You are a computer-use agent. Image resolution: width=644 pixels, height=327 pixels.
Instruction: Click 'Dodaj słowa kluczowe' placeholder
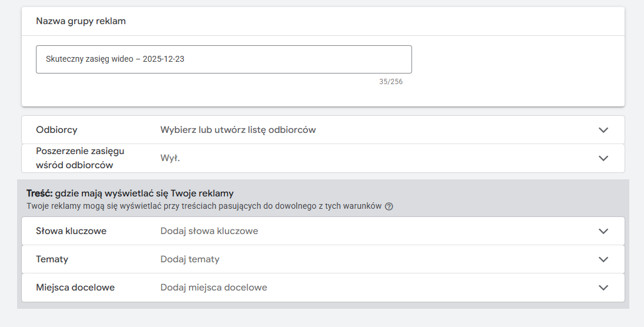209,231
